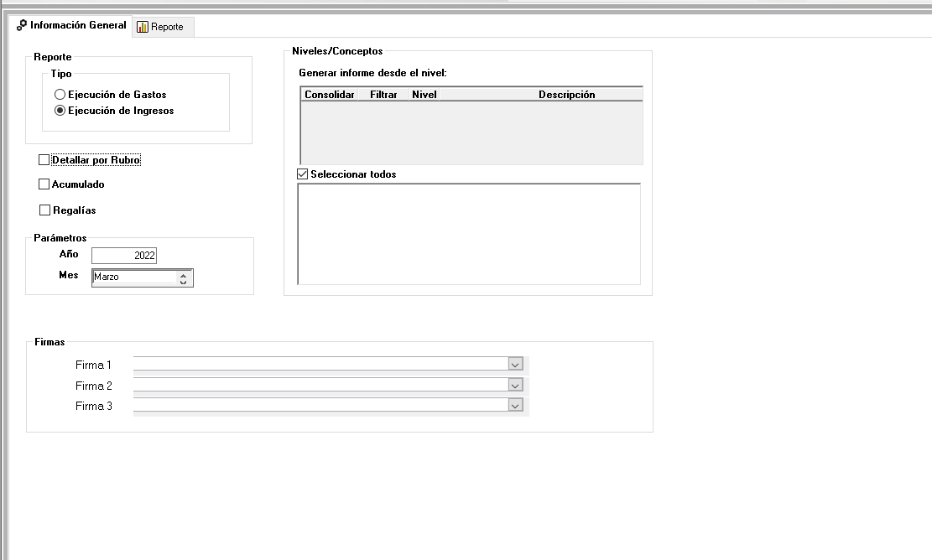932x560 pixels.
Task: Choose the Ejecución de Ingresos radio button
Action: [60, 111]
